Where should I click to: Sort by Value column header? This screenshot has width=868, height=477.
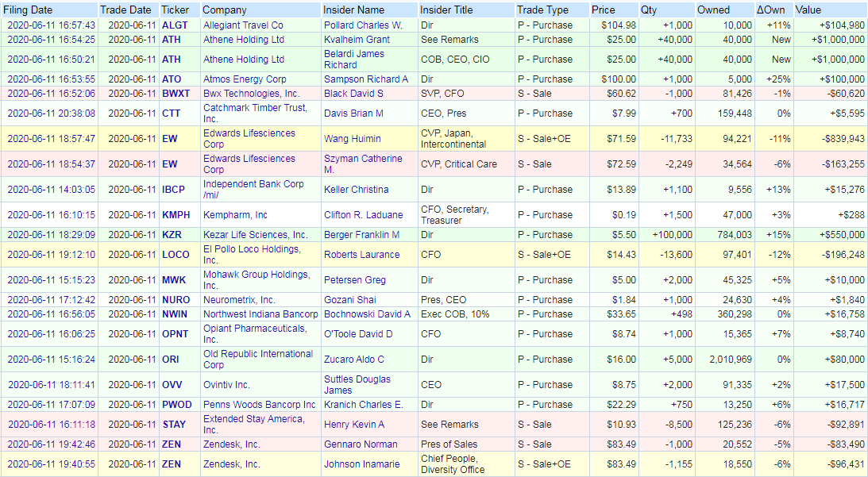pos(808,10)
